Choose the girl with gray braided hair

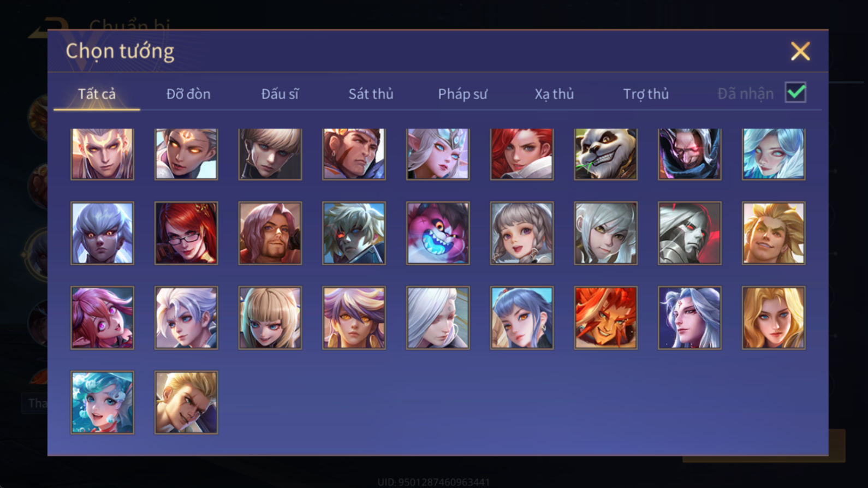click(x=522, y=233)
